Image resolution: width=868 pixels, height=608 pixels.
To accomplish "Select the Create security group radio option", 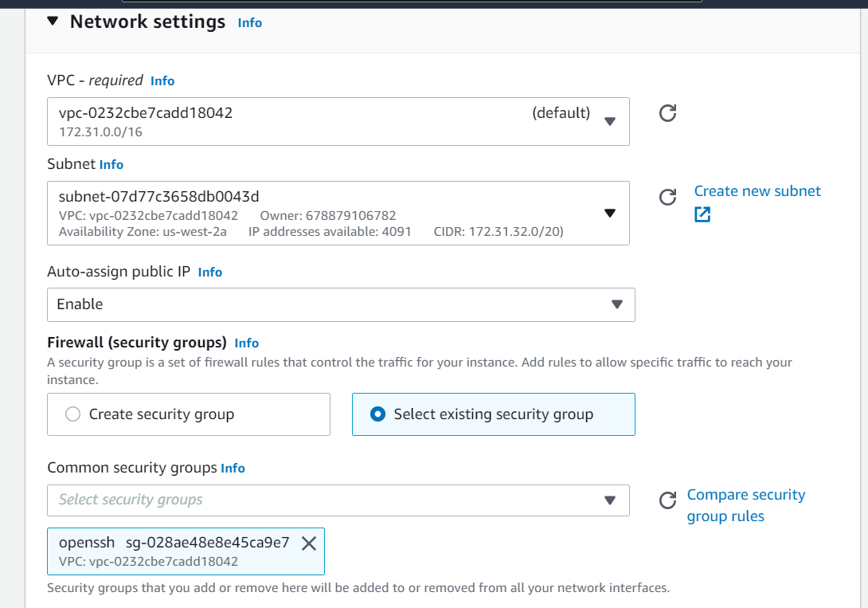I will (189, 414).
